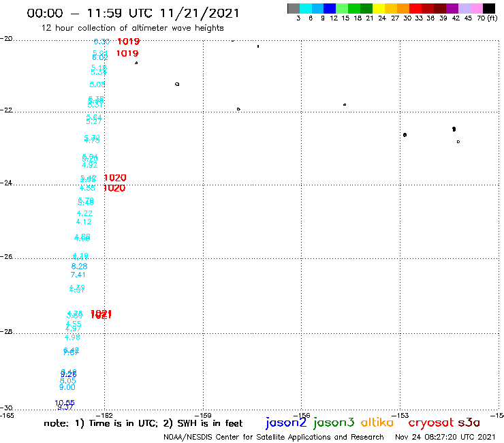Click the red '1021' pressure label
This screenshot has width=504, height=443.
[x=101, y=314]
